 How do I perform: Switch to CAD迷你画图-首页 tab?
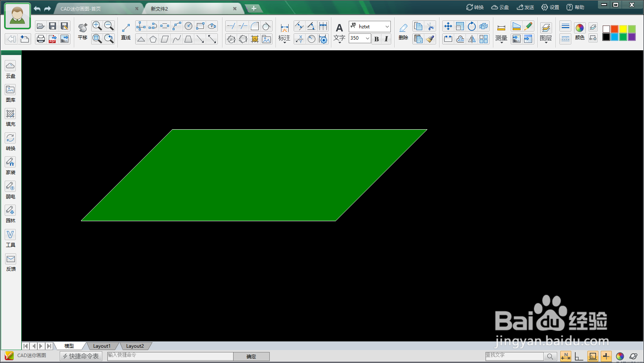[98, 9]
